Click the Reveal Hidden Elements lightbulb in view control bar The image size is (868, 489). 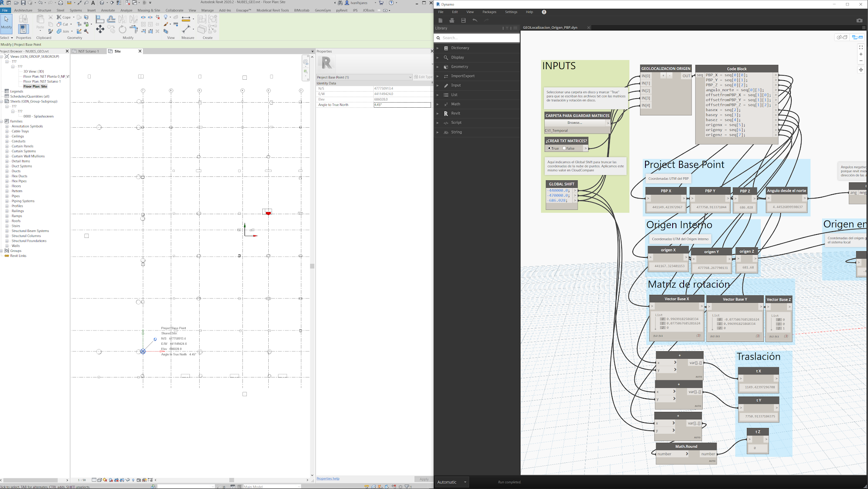(x=134, y=480)
